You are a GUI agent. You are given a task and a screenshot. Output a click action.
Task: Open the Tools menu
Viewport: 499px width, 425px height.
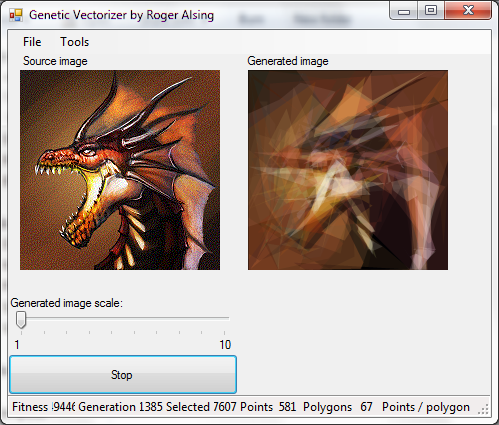75,42
